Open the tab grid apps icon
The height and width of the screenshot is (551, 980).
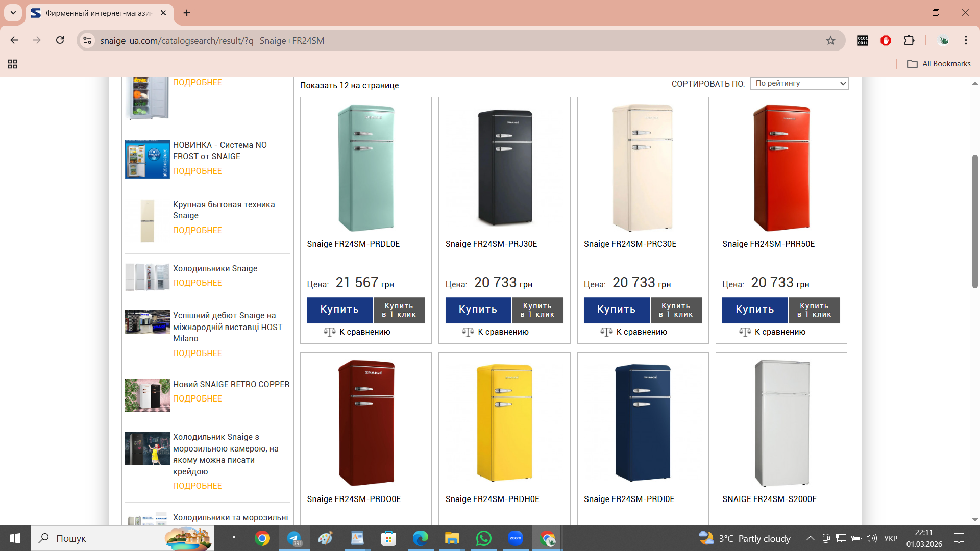point(12,64)
